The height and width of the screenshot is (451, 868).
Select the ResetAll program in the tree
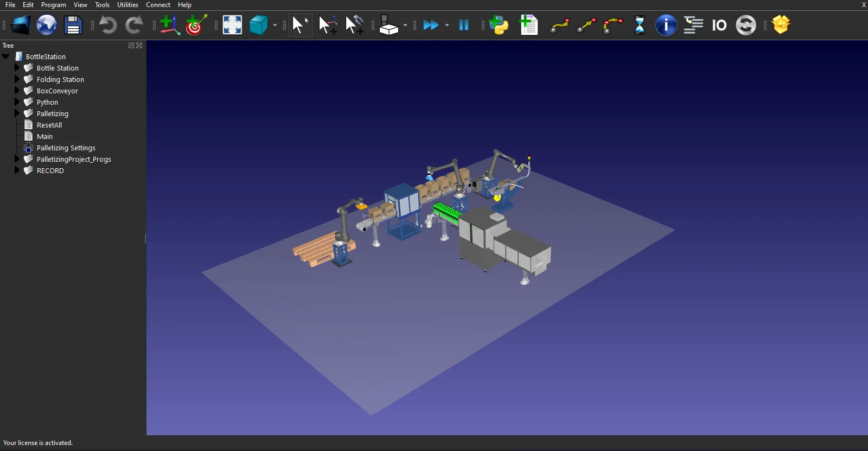(x=49, y=125)
